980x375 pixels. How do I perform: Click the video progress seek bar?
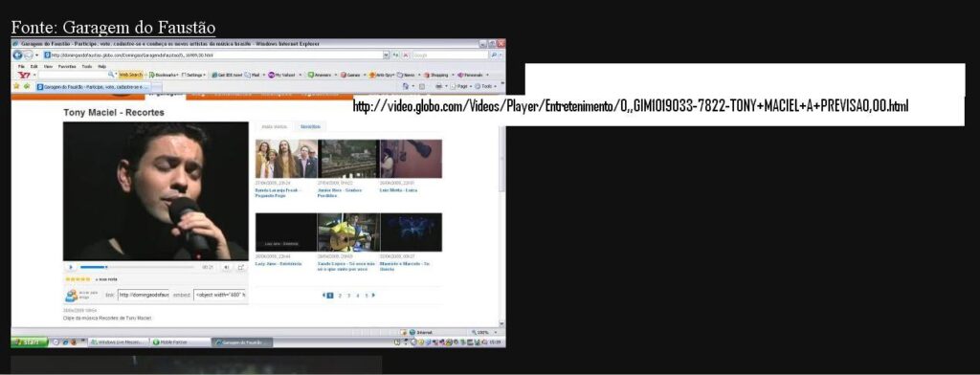[137, 267]
